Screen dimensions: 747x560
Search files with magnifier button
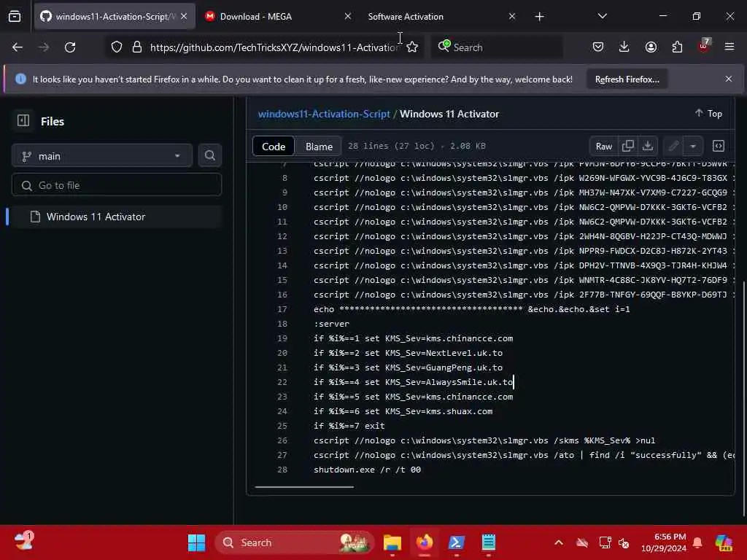click(x=210, y=156)
